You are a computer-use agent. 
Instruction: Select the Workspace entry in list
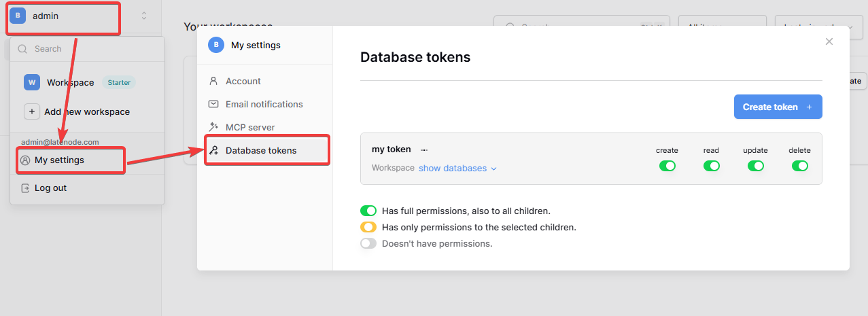click(x=87, y=82)
